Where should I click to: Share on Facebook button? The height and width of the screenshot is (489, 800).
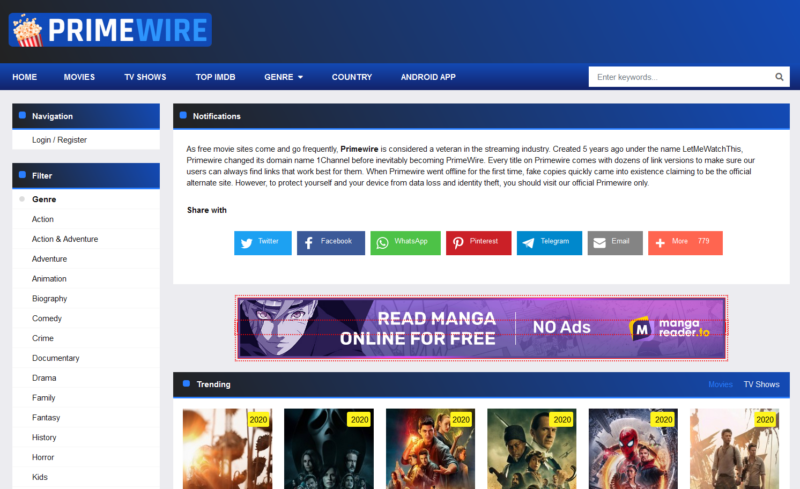(331, 243)
